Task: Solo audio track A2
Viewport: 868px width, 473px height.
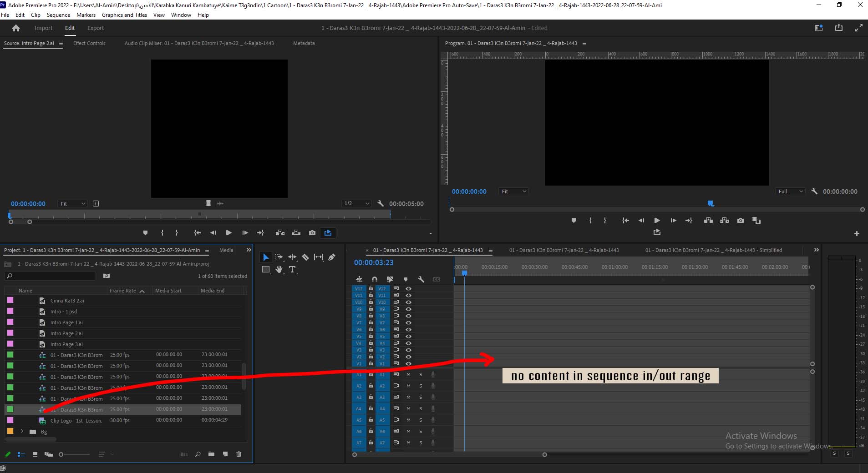Action: pos(421,386)
